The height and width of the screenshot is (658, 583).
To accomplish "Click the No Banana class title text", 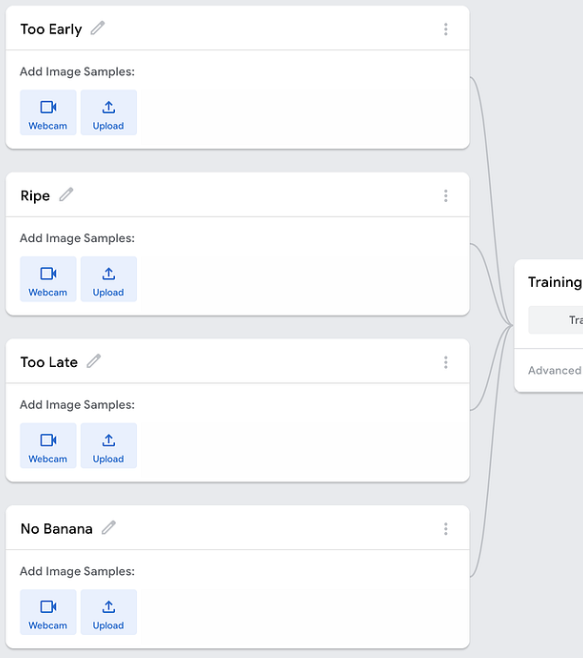I will coord(57,529).
